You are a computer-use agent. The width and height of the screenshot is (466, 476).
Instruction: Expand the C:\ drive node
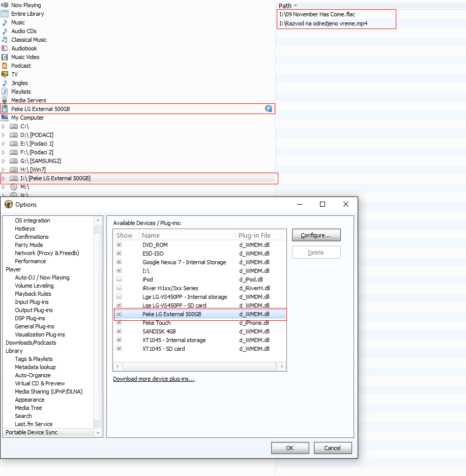tap(4, 126)
